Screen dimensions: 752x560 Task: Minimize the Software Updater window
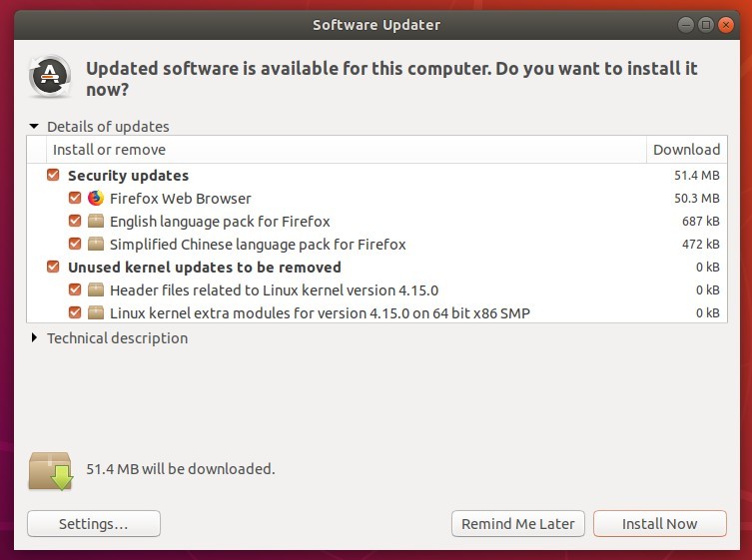point(686,25)
